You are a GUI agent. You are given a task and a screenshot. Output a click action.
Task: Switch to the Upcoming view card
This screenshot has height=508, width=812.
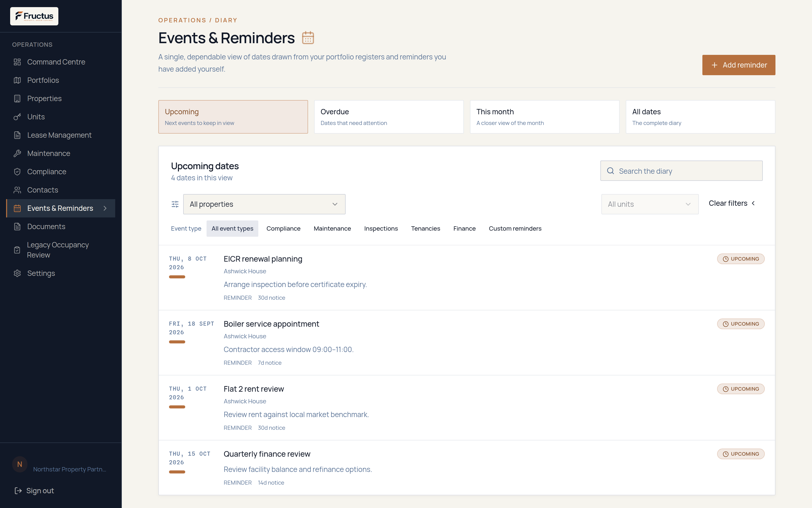point(233,117)
